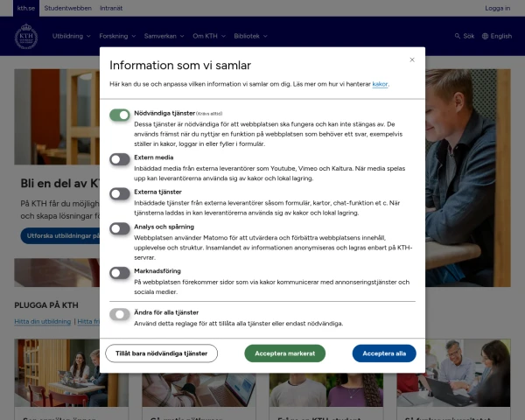Toggle the Nödvändiga tjänster switch
The width and height of the screenshot is (525, 420).
[x=120, y=115]
